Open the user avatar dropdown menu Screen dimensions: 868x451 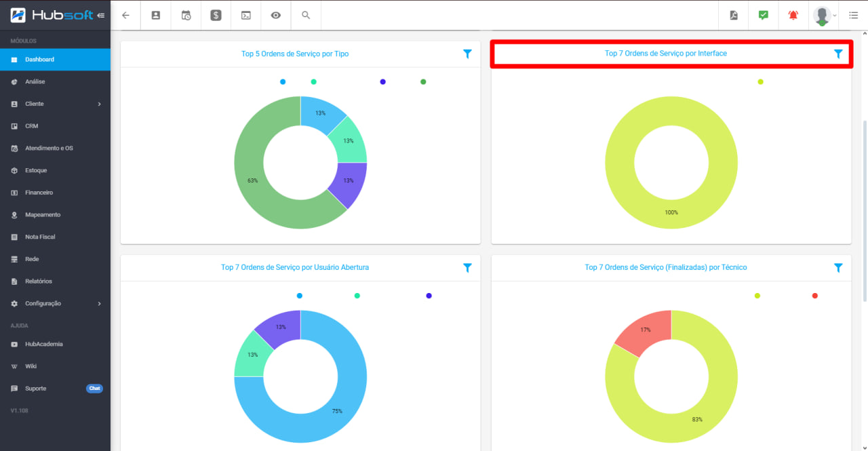(x=825, y=15)
